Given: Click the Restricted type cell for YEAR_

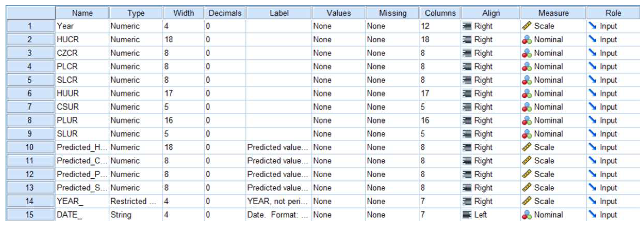Looking at the screenshot, I should click(x=136, y=201).
